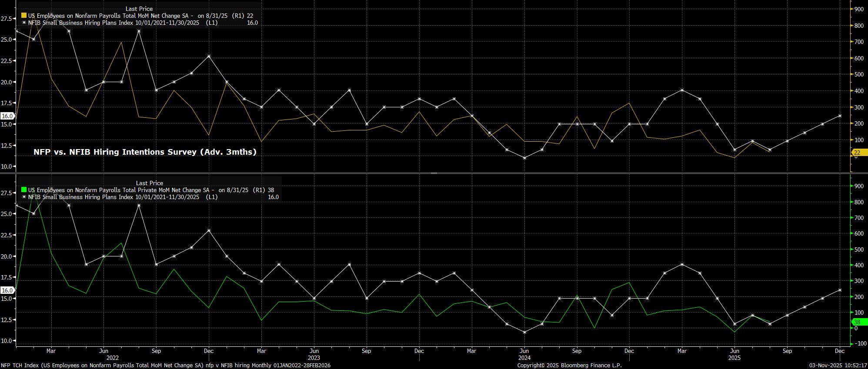868x369 pixels.
Task: Select the NFP vs. NFIB Hiring Intentions annotation
Action: (145, 152)
